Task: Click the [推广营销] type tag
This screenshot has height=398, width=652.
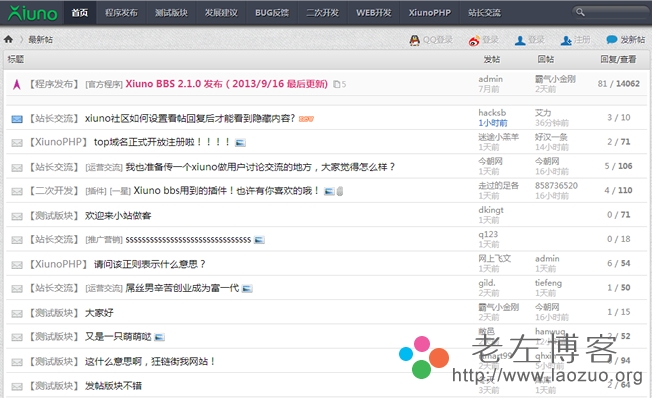Action: pyautogui.click(x=104, y=240)
